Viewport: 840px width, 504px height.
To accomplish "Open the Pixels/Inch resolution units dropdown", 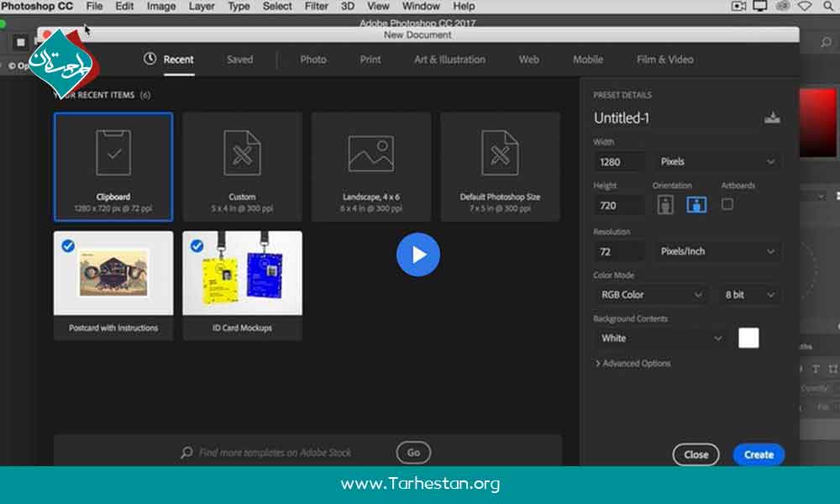I will coord(717,251).
